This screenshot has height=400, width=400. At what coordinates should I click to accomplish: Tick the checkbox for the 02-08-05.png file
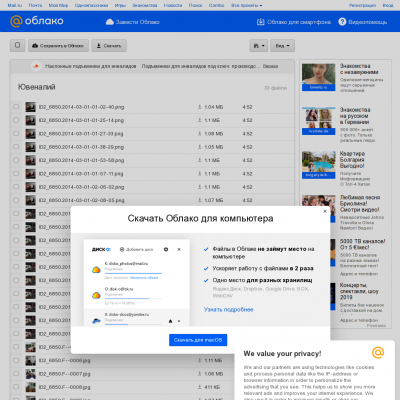[16, 200]
